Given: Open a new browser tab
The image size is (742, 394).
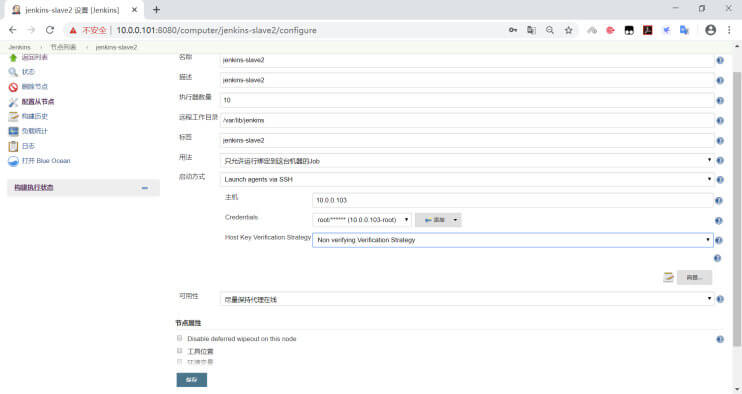Looking at the screenshot, I should 156,9.
